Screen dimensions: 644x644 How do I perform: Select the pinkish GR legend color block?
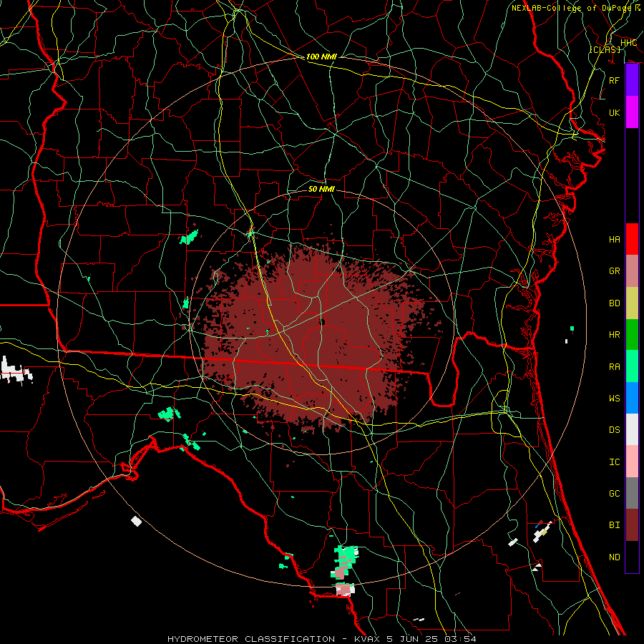coord(632,270)
